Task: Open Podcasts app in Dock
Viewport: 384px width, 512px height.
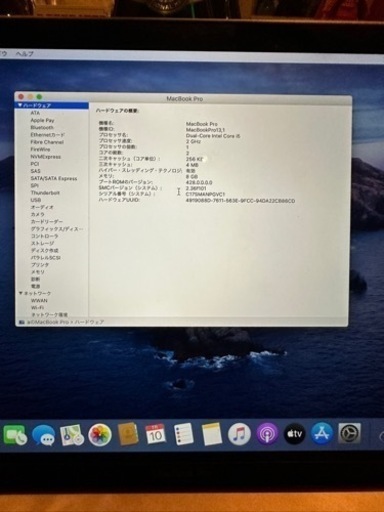Action: pos(267,434)
